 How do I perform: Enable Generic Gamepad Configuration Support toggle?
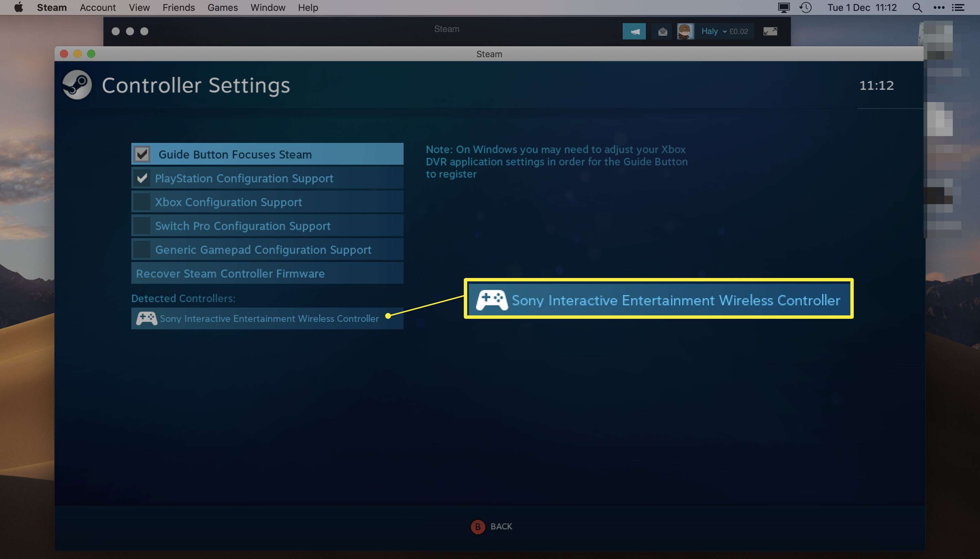[142, 250]
